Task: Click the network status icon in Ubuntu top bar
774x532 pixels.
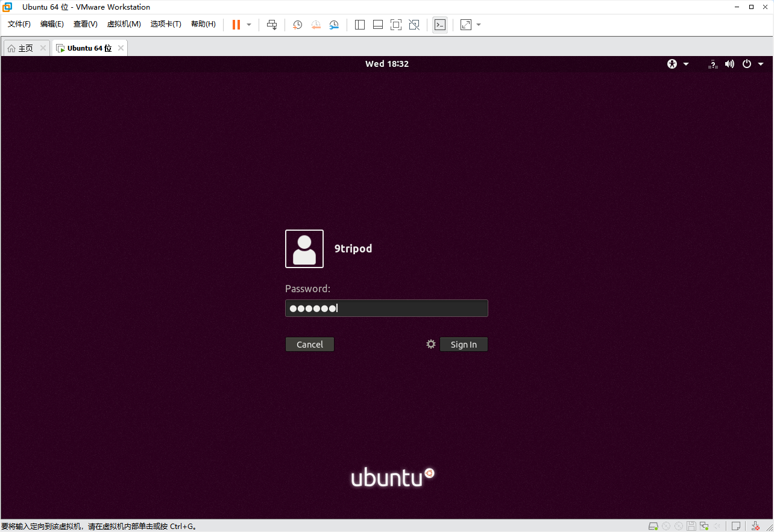Action: click(x=713, y=64)
